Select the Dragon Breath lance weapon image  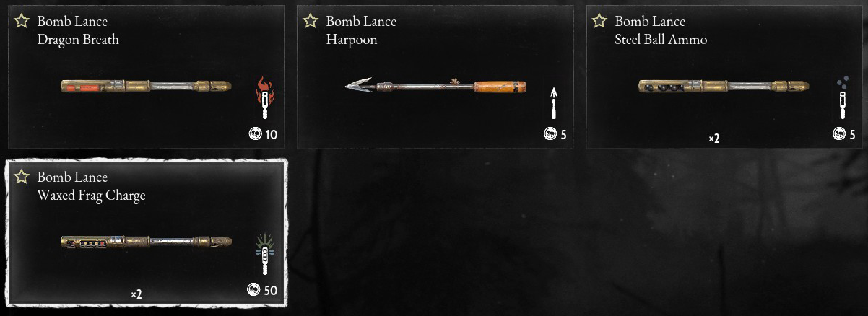(147, 86)
